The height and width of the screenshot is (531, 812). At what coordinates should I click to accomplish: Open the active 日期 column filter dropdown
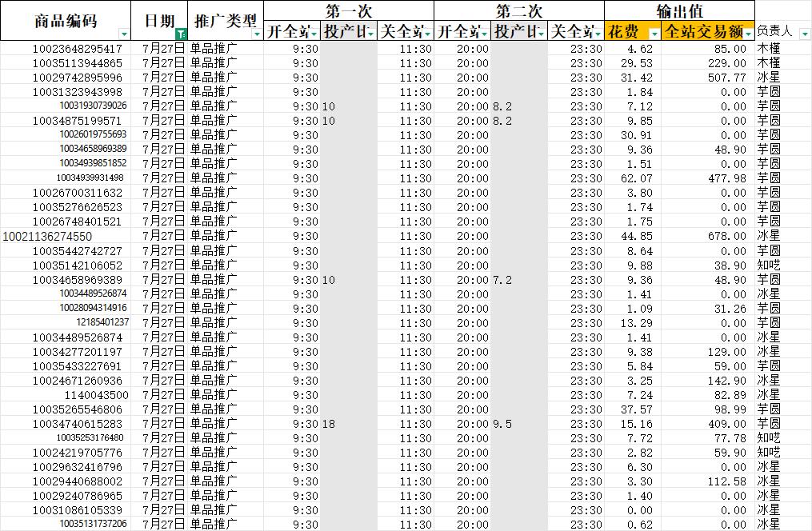[181, 34]
